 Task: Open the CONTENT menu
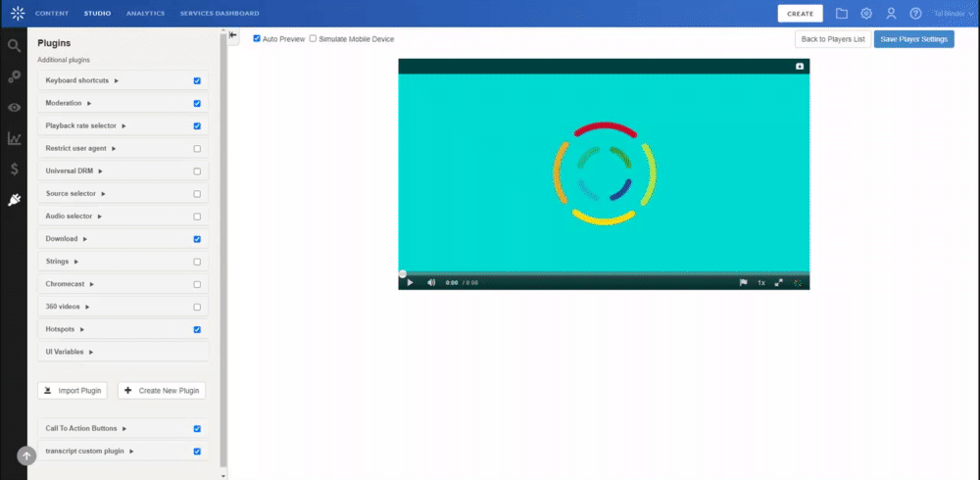[52, 13]
